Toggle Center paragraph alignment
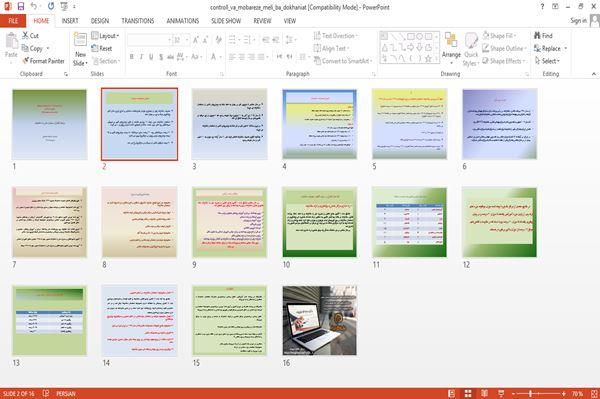 pyautogui.click(x=242, y=57)
